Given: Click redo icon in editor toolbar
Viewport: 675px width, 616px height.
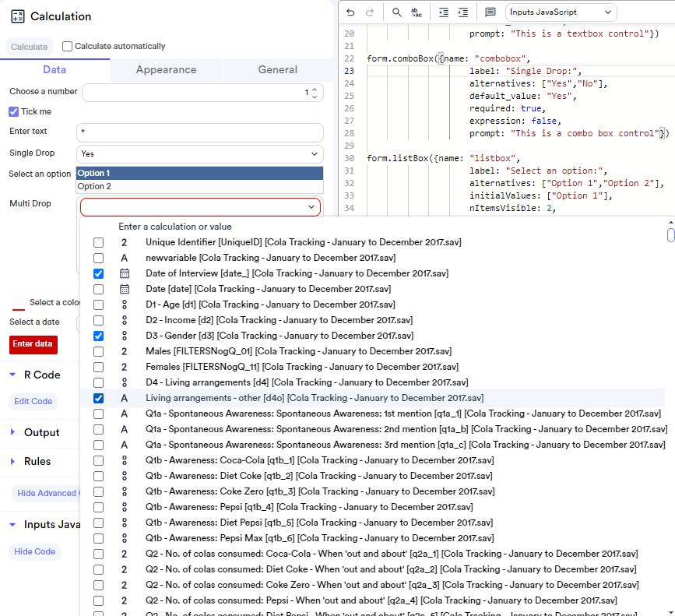Looking at the screenshot, I should 370,12.
